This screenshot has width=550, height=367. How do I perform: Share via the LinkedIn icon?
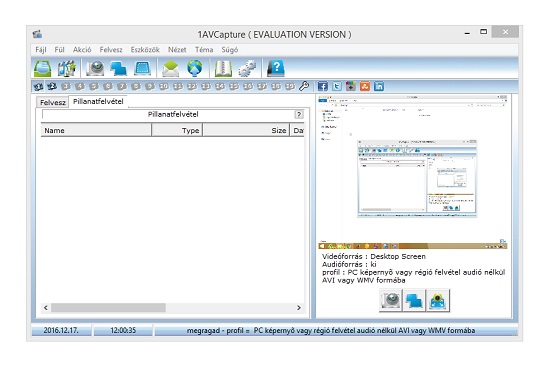click(x=379, y=86)
